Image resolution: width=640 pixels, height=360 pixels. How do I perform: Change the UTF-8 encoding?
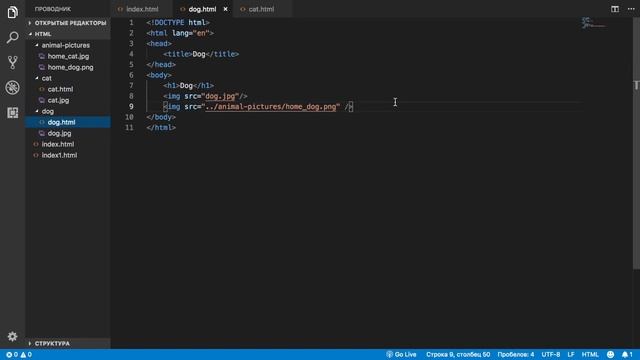click(x=551, y=354)
